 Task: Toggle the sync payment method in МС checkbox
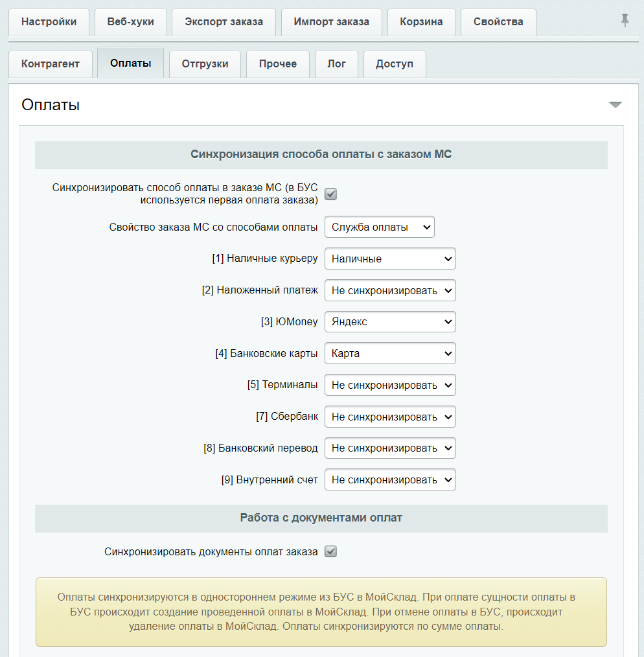330,194
